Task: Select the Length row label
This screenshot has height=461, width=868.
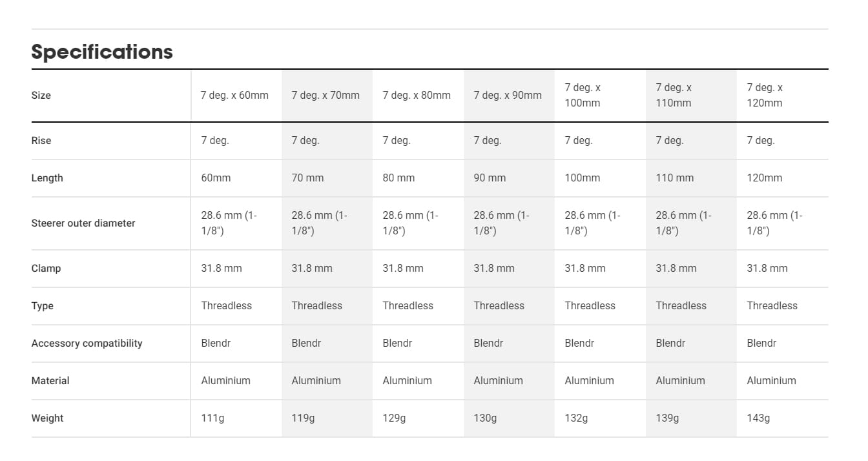Action: [x=47, y=178]
